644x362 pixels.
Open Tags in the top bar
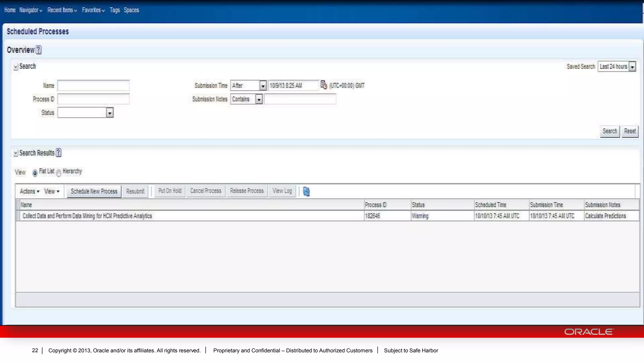pos(115,10)
